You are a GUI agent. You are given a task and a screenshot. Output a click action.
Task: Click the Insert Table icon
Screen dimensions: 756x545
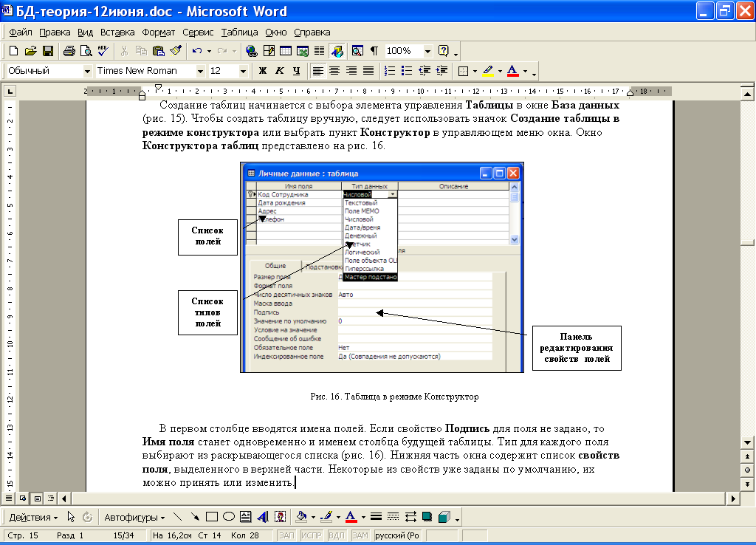(x=286, y=51)
